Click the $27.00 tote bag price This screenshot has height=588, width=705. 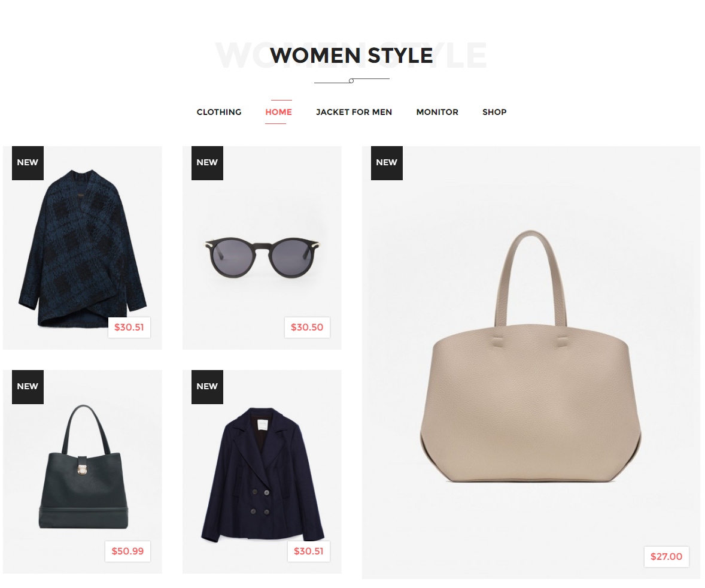(666, 556)
